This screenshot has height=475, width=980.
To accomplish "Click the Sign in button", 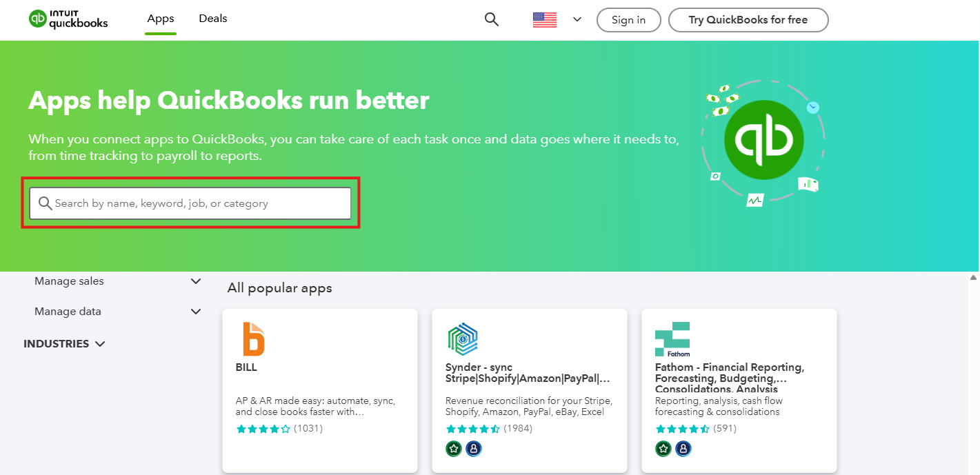I will coord(629,20).
